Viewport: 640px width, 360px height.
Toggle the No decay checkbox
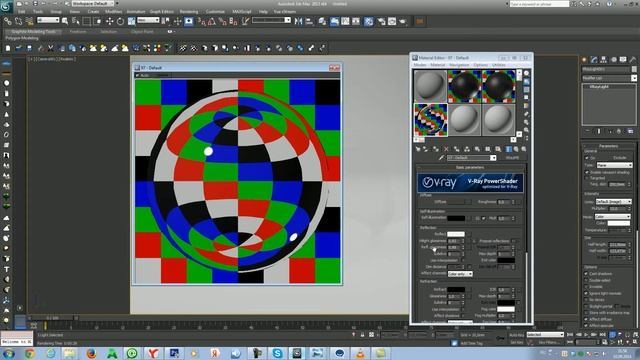[587, 300]
